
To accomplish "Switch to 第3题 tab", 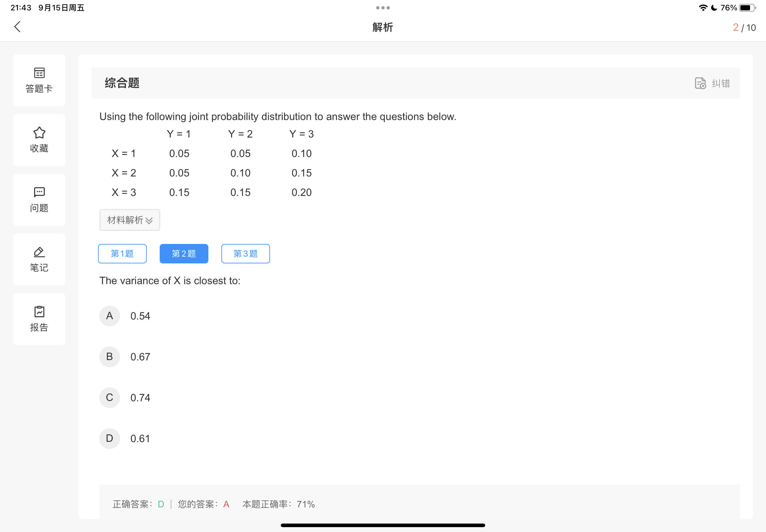I will click(x=245, y=254).
